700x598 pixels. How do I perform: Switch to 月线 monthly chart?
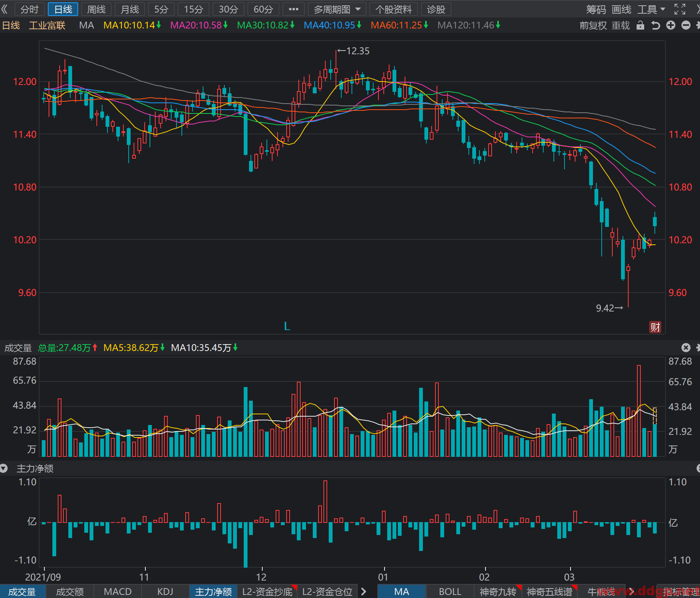point(130,9)
